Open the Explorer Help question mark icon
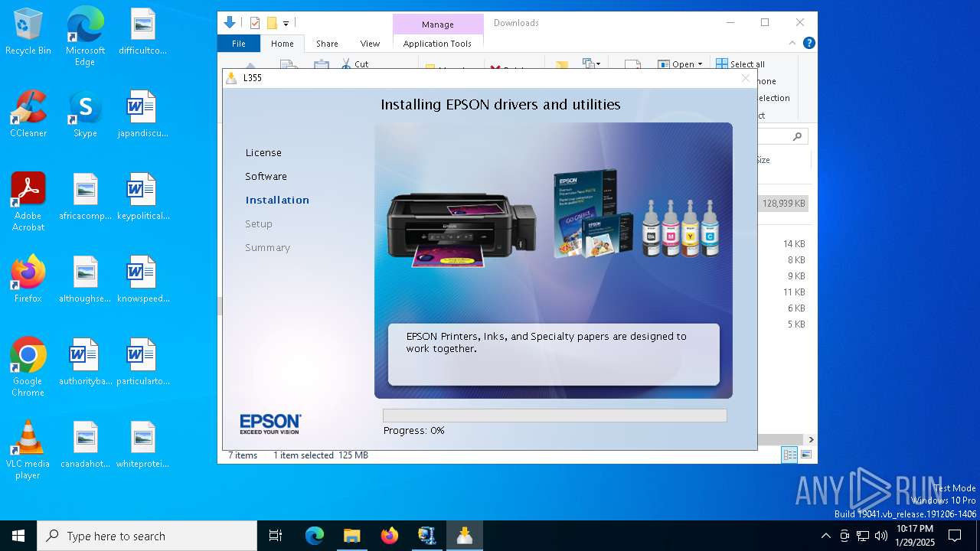 (808, 44)
